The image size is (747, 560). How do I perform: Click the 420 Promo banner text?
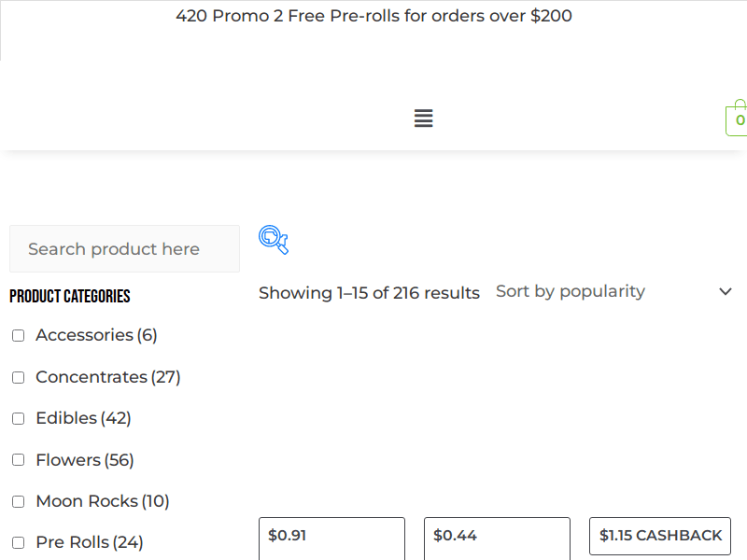click(x=373, y=16)
